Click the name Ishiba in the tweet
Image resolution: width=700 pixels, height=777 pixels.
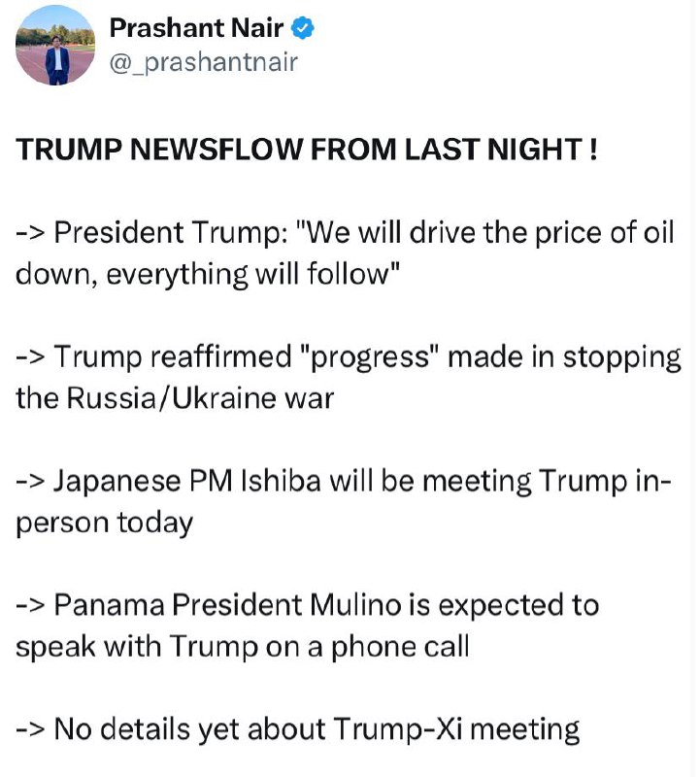tap(281, 481)
